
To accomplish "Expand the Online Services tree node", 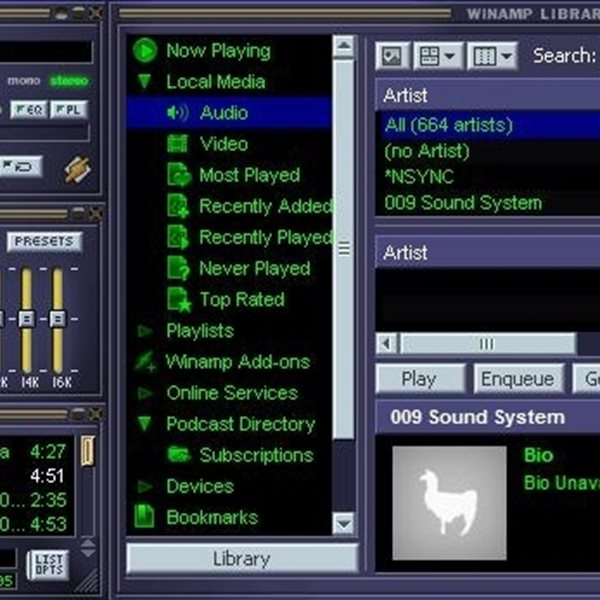I will point(145,393).
